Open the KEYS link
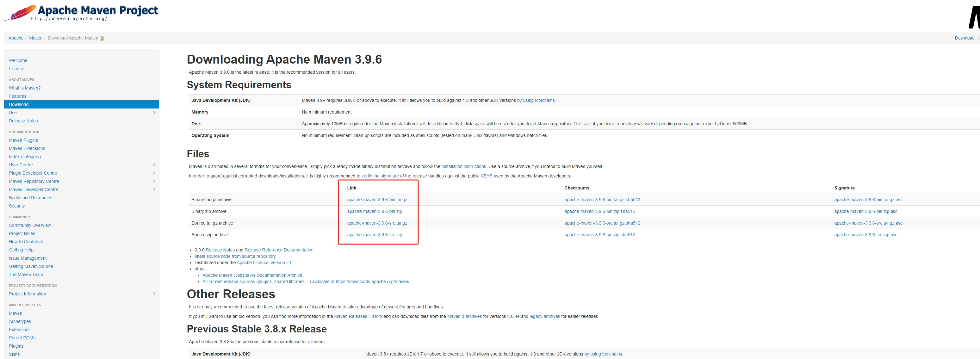Image resolution: width=980 pixels, height=359 pixels. (x=486, y=176)
